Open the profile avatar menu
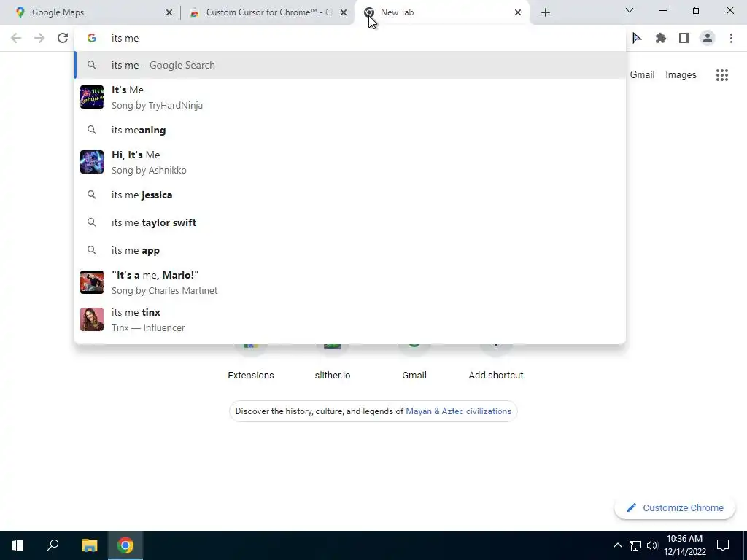 (708, 38)
